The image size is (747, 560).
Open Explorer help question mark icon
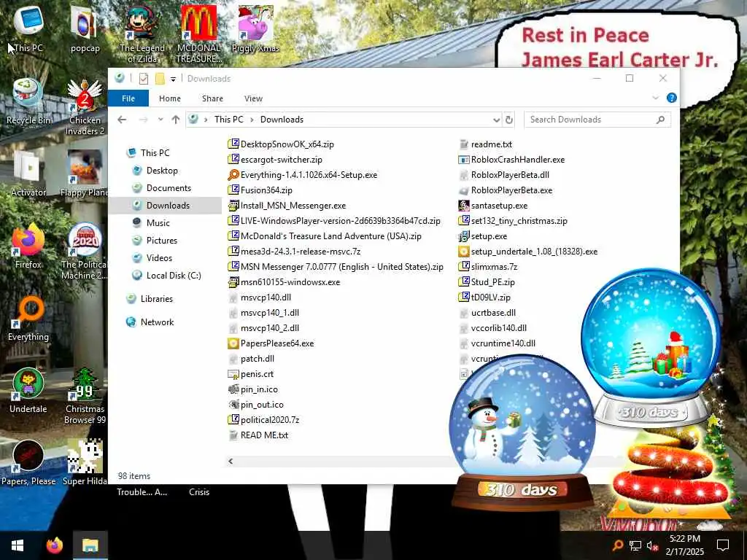[672, 98]
